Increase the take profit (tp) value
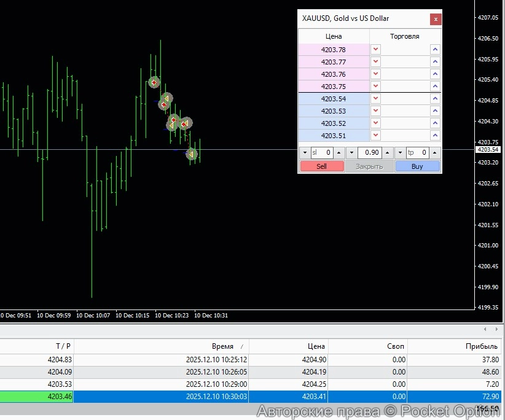505x420 pixels. click(434, 153)
